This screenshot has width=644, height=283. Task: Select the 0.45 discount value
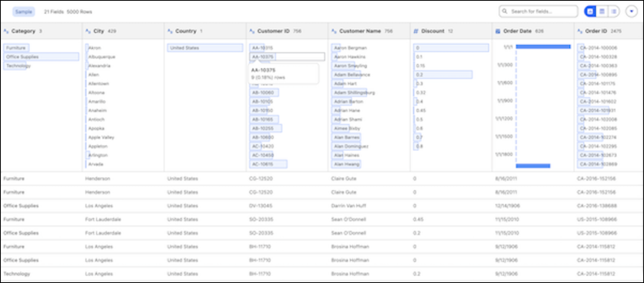pos(421,110)
